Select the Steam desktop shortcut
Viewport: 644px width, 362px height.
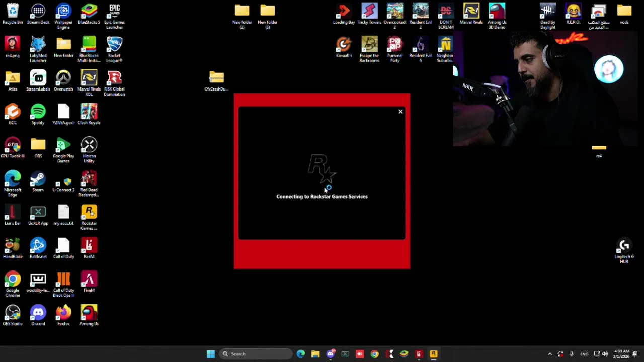coord(38,182)
